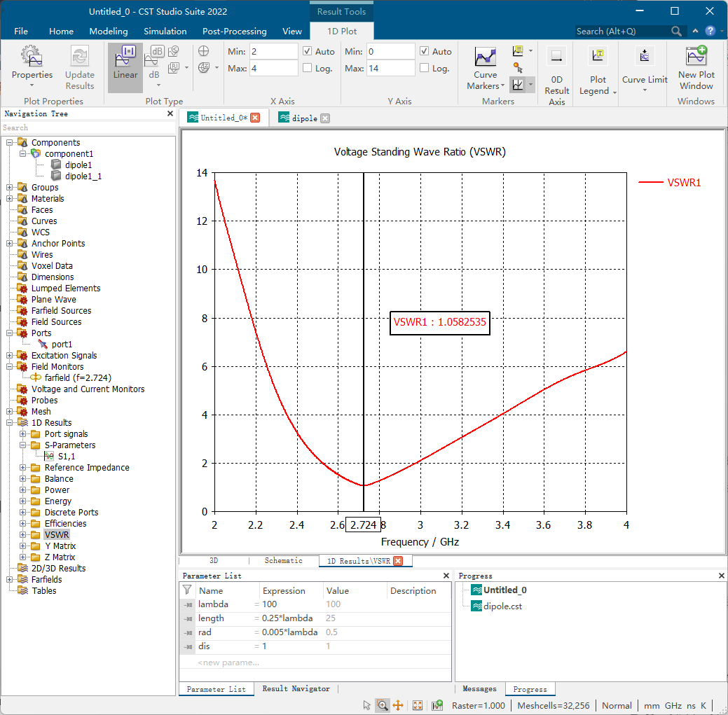Enable Y Axis Log. checkbox
The height and width of the screenshot is (715, 728).
click(x=424, y=68)
